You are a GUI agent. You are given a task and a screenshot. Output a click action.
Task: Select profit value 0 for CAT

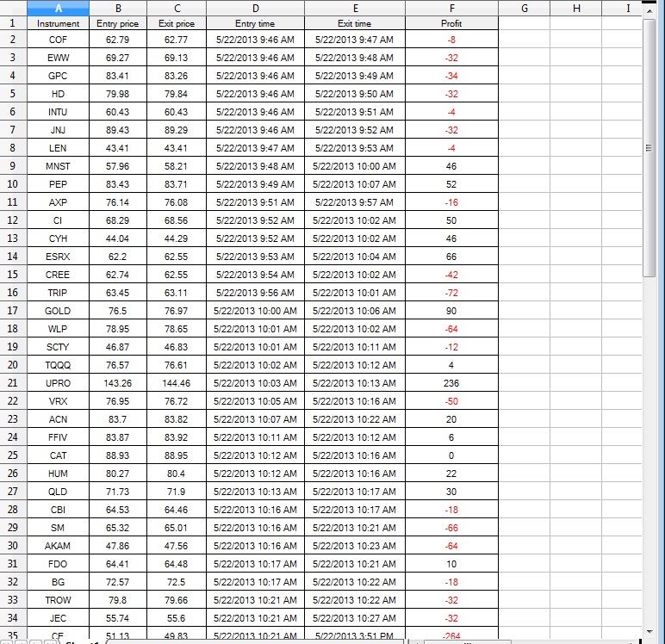coord(451,455)
